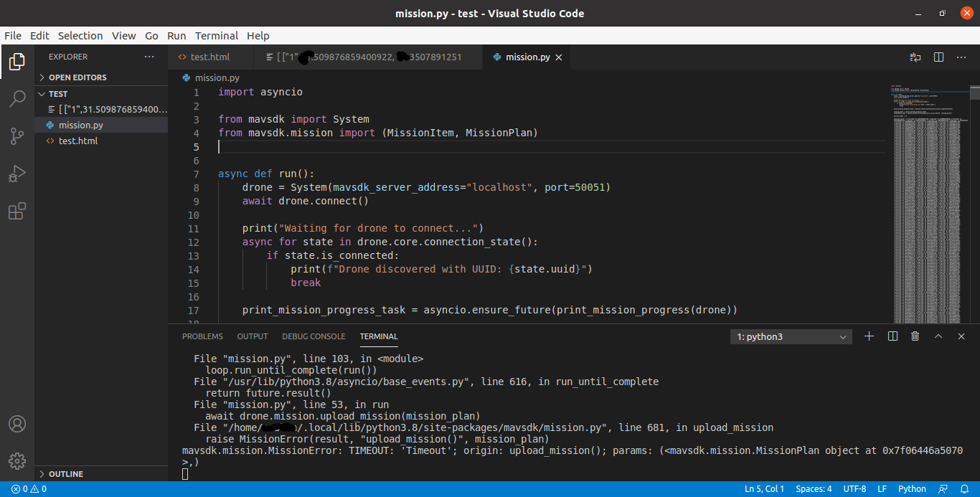Select the mission.py editor tab

[x=528, y=57]
